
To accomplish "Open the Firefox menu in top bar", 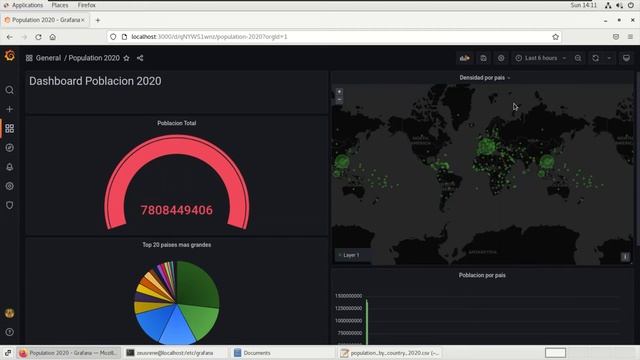I will (87, 5).
